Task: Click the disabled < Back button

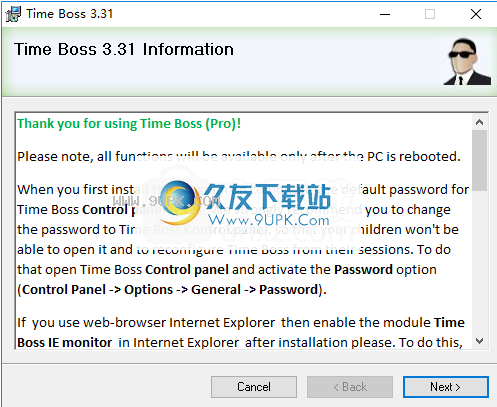Action: pyautogui.click(x=350, y=387)
